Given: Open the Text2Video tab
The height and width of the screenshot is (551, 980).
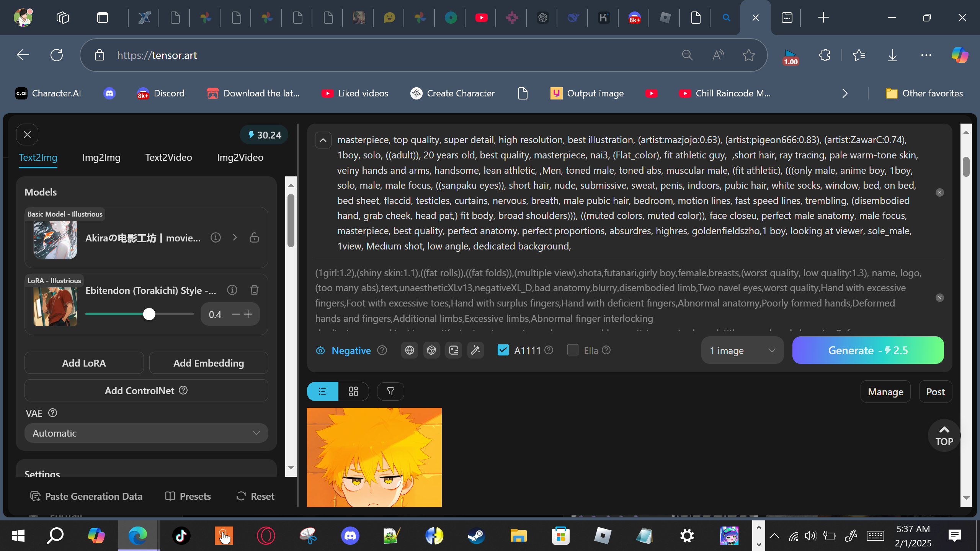Looking at the screenshot, I should tap(168, 157).
